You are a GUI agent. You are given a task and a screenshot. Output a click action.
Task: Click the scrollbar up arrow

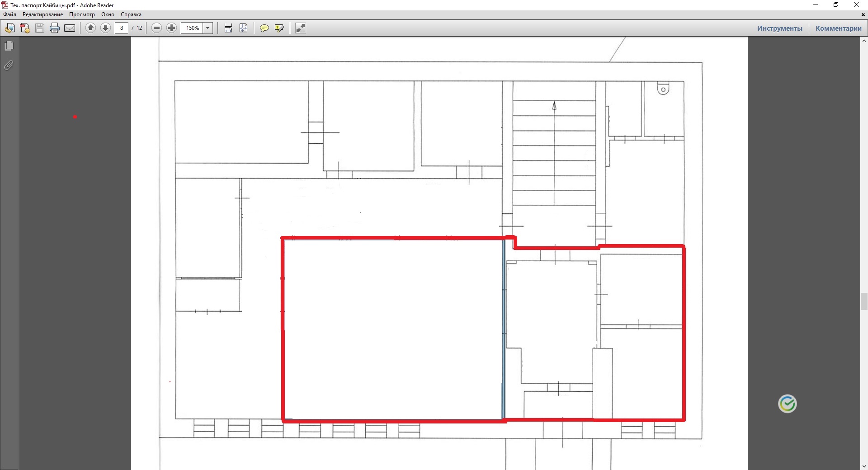(x=864, y=41)
